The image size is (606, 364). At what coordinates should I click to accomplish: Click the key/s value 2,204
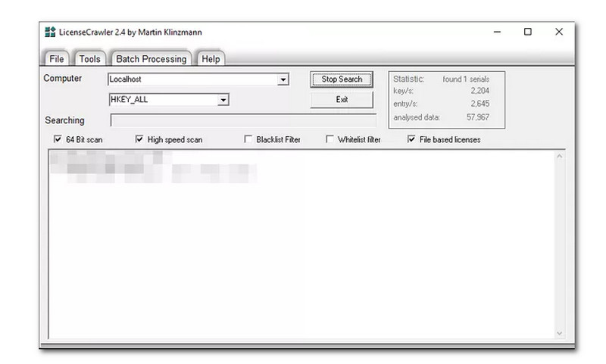479,91
